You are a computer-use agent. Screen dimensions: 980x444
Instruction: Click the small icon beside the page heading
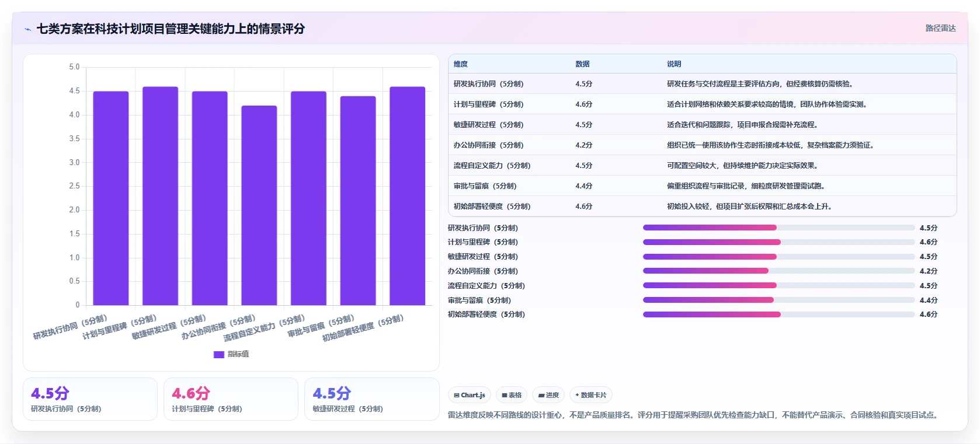coord(27,29)
